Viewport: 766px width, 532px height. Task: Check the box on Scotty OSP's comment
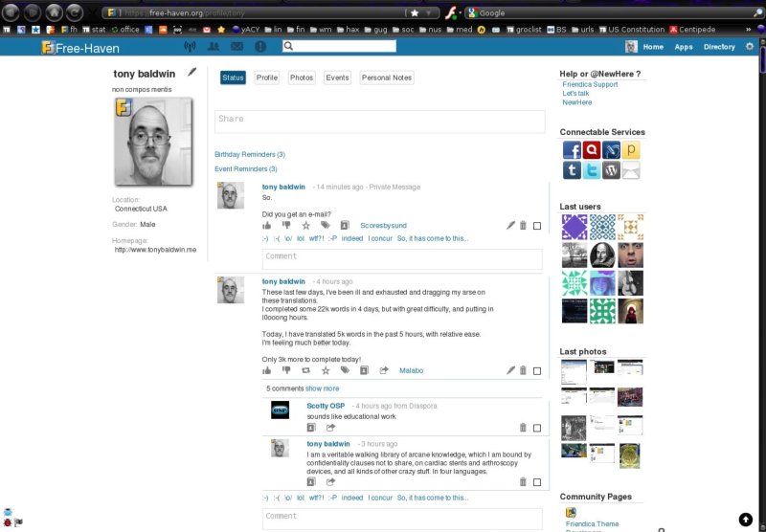537,428
